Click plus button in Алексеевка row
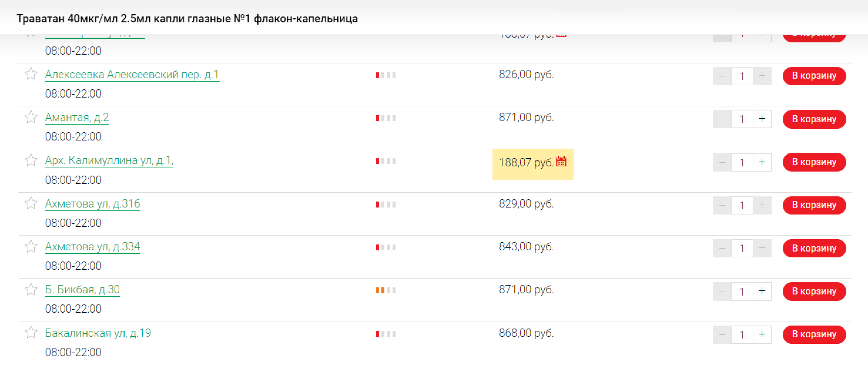The image size is (868, 372). [x=762, y=76]
